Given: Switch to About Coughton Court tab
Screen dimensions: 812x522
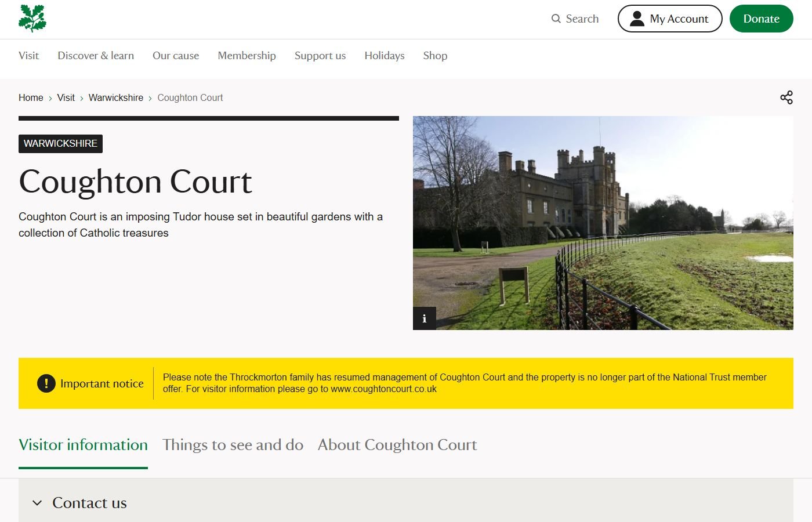Looking at the screenshot, I should [397, 445].
